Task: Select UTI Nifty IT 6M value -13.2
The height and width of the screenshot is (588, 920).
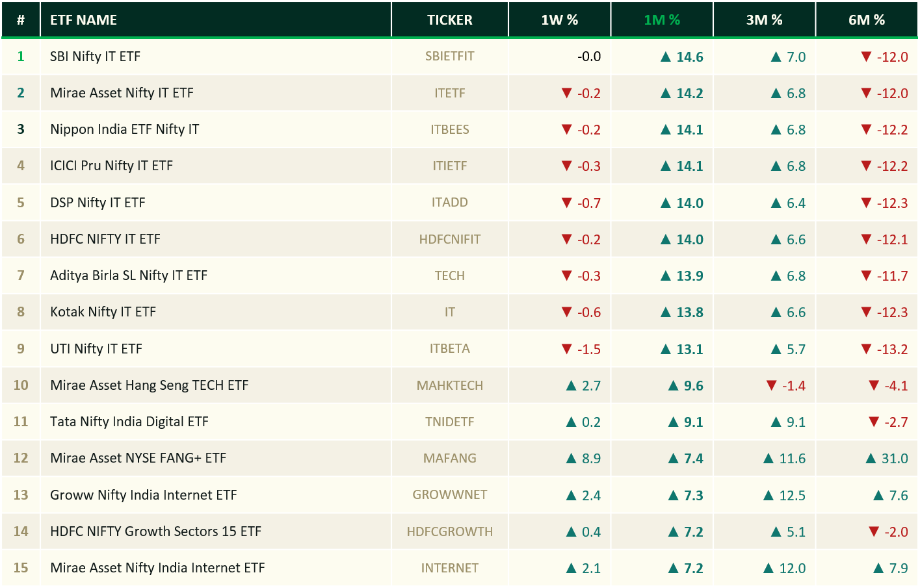Action: (884, 349)
